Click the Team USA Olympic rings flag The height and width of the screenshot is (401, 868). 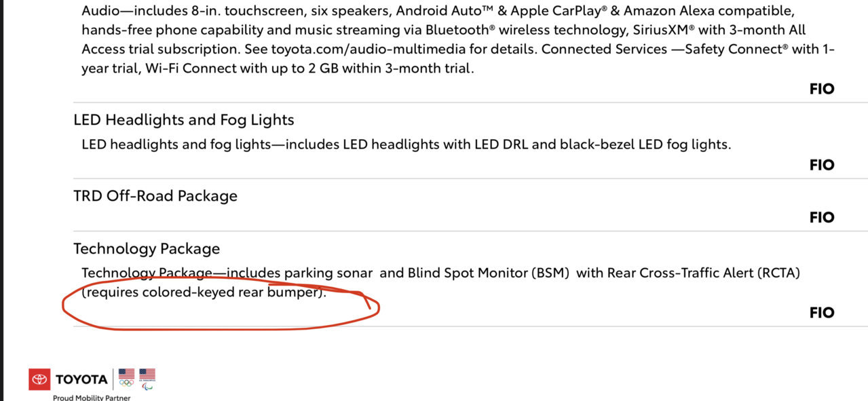tap(127, 377)
